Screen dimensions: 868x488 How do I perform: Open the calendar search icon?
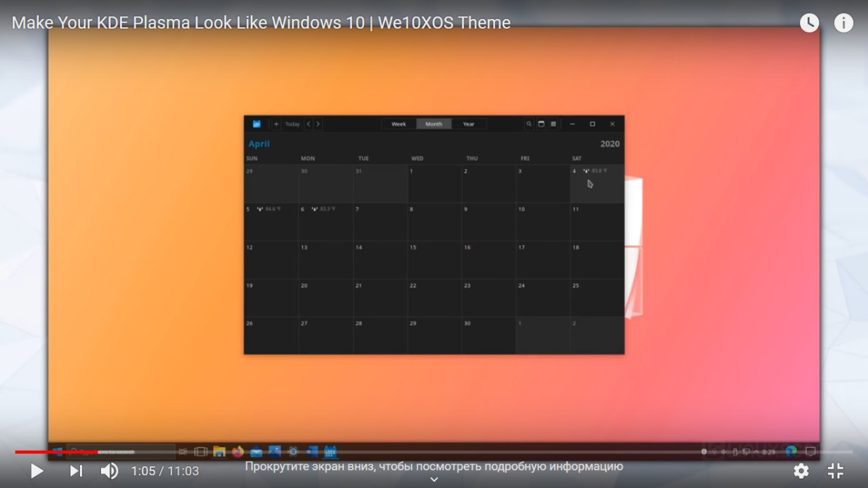click(x=530, y=124)
